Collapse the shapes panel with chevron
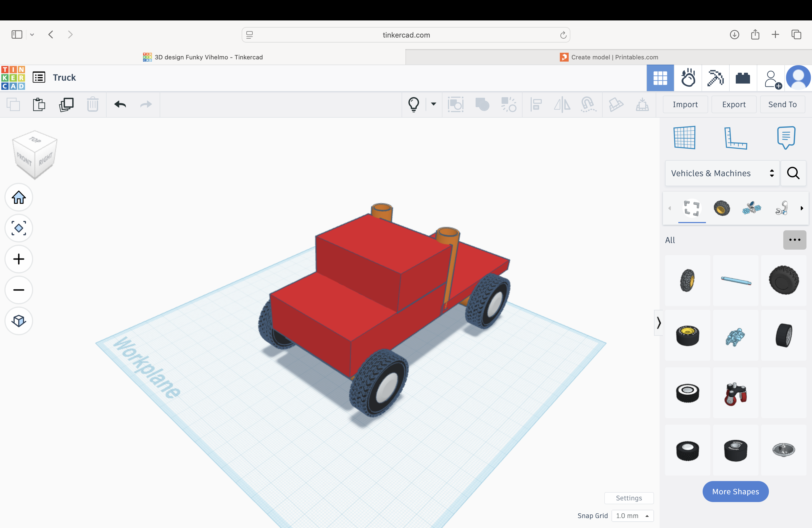Viewport: 812px width, 528px height. (x=658, y=323)
